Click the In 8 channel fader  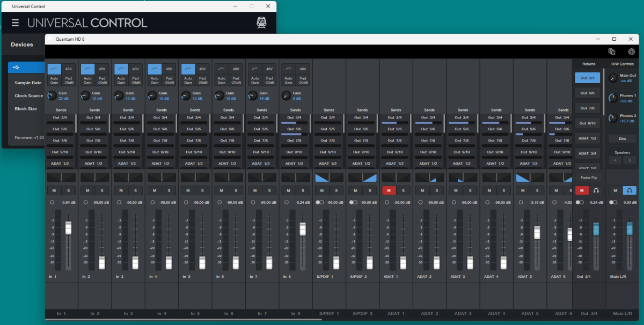tap(302, 228)
